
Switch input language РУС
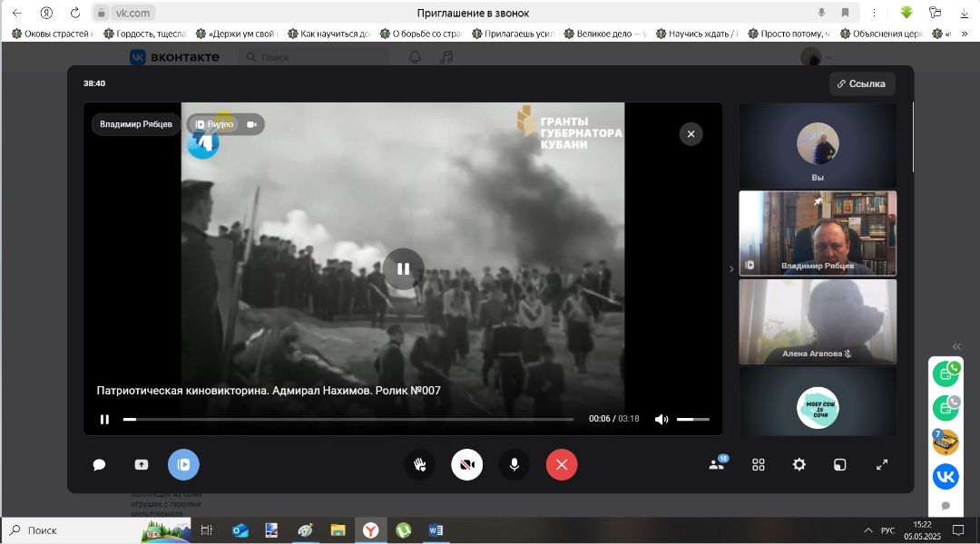click(x=887, y=530)
